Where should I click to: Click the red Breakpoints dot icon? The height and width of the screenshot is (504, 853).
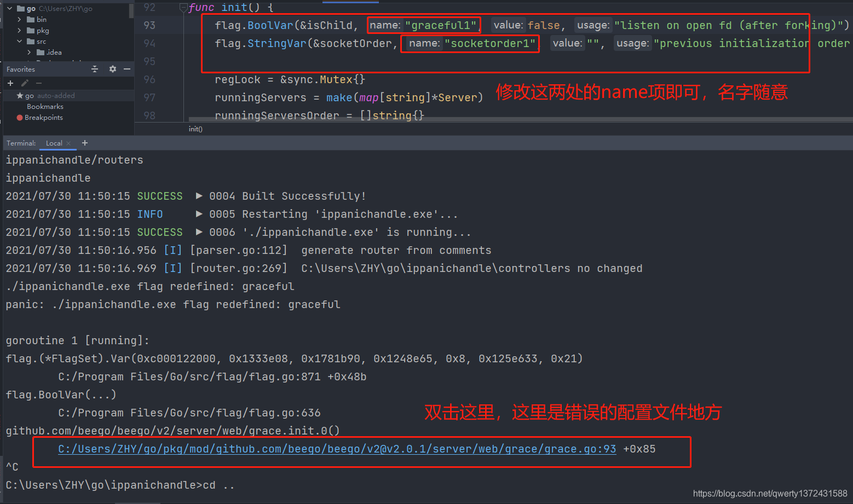pyautogui.click(x=20, y=117)
